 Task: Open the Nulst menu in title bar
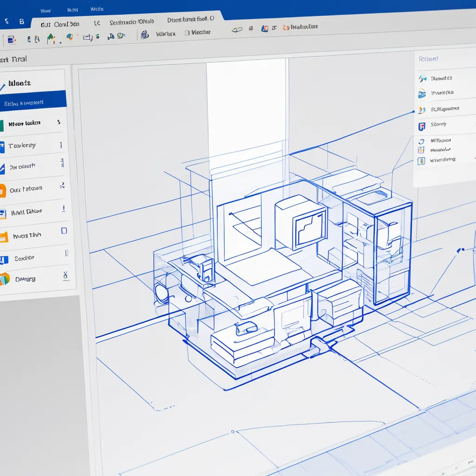click(73, 10)
